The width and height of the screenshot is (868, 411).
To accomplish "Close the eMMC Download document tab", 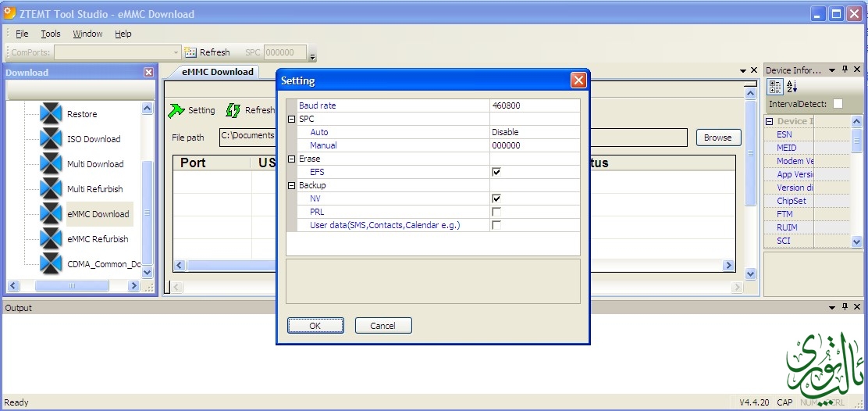I will [x=753, y=70].
